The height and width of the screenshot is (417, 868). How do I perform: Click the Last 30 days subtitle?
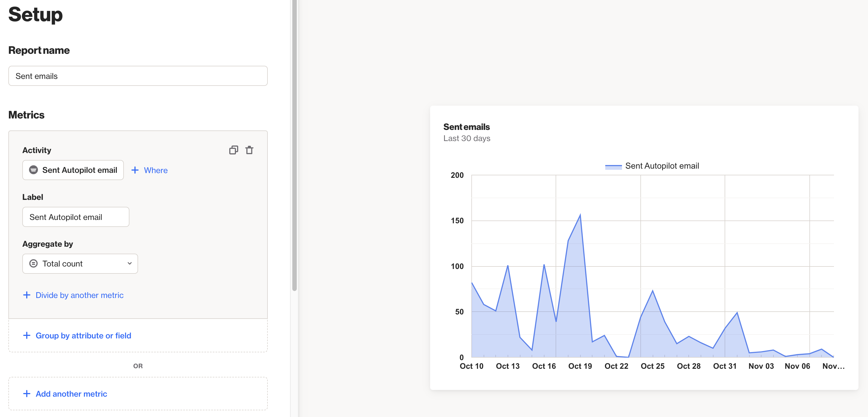pyautogui.click(x=467, y=139)
